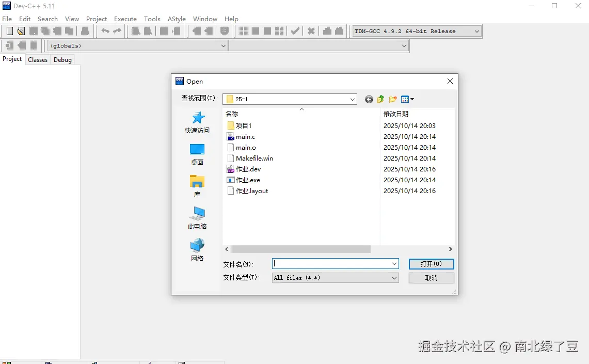Expand the 文件名 combo box arrow
The height and width of the screenshot is (364, 589).
[x=394, y=264]
